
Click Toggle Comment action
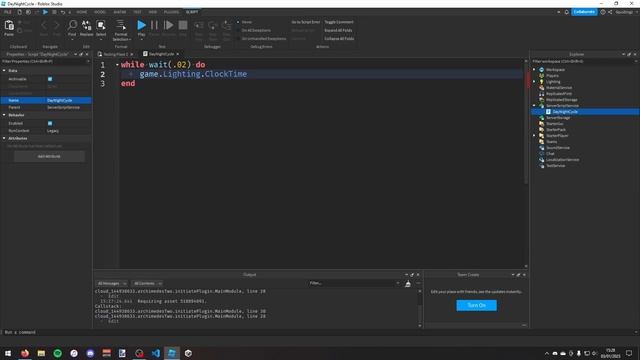[339, 22]
